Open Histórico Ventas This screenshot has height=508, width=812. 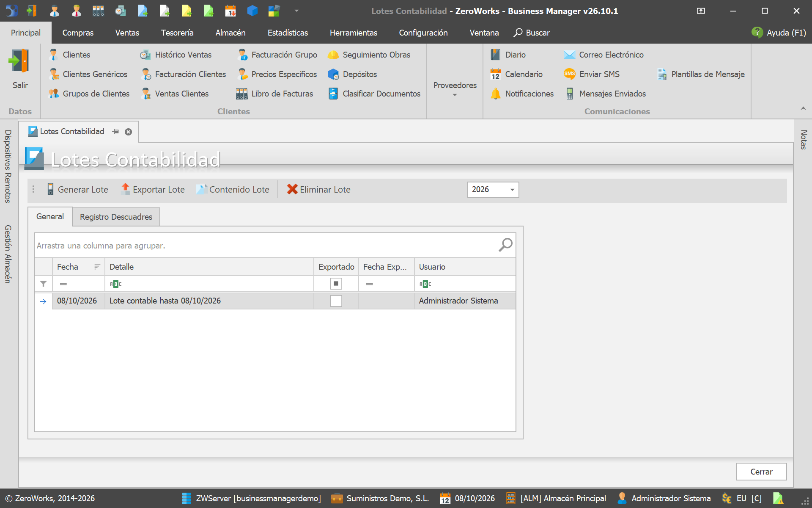pos(176,55)
